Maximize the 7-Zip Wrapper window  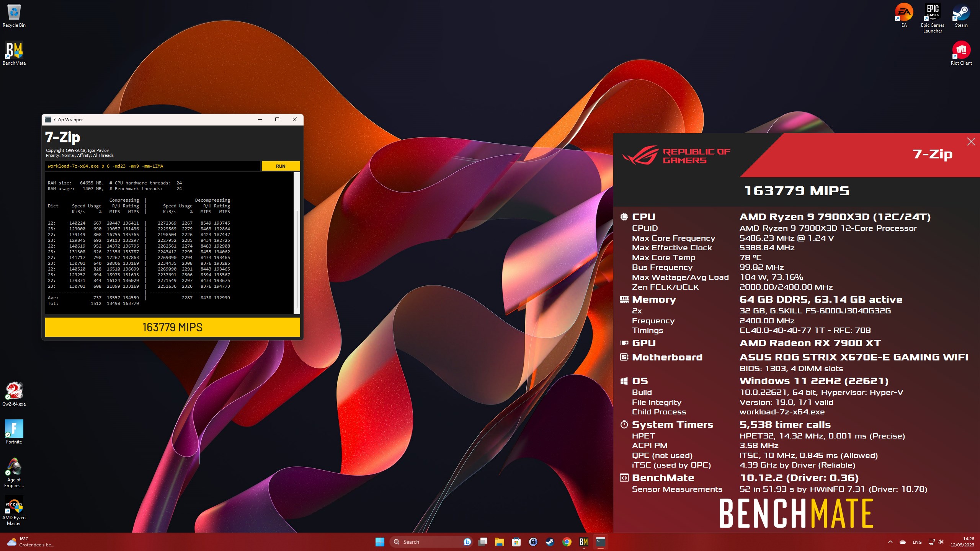point(277,119)
